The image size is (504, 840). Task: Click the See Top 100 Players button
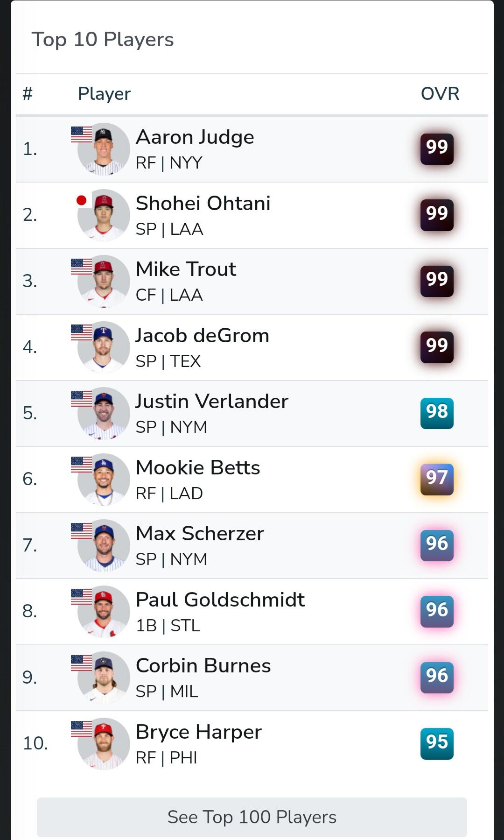click(x=252, y=817)
